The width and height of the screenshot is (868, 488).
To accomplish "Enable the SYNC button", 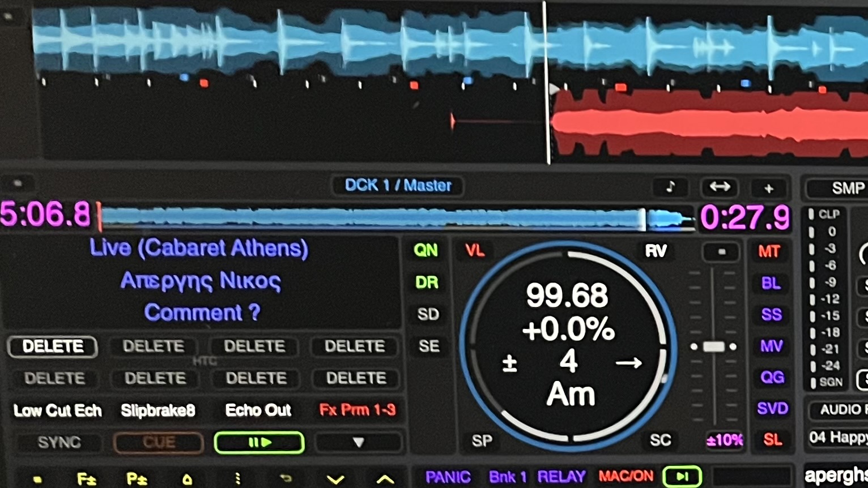I will click(59, 442).
